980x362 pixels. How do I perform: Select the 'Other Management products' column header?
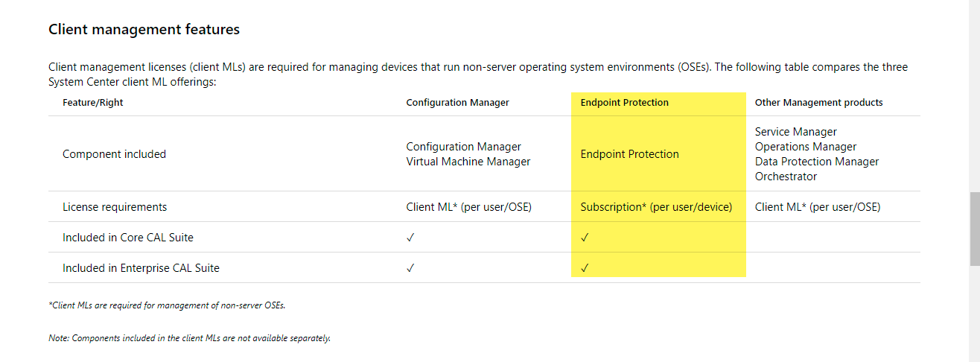click(819, 103)
